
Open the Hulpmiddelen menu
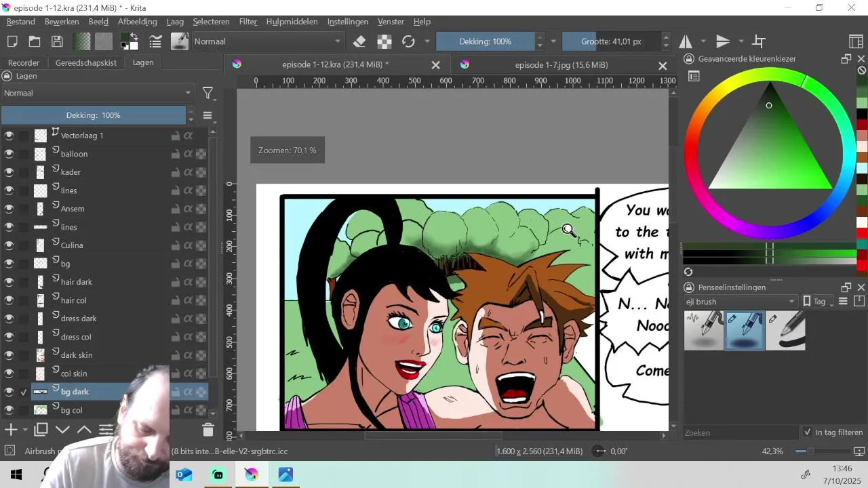click(x=292, y=22)
